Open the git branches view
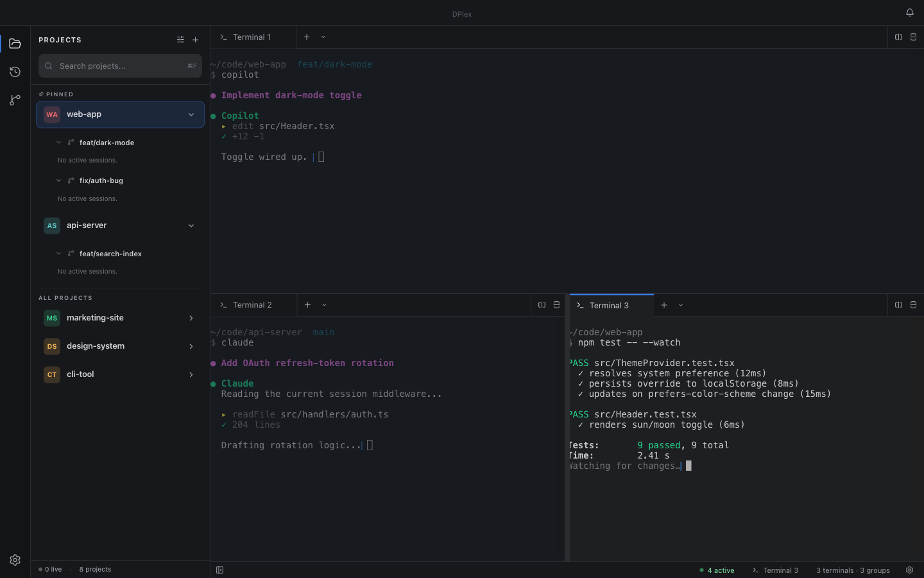 [x=15, y=100]
